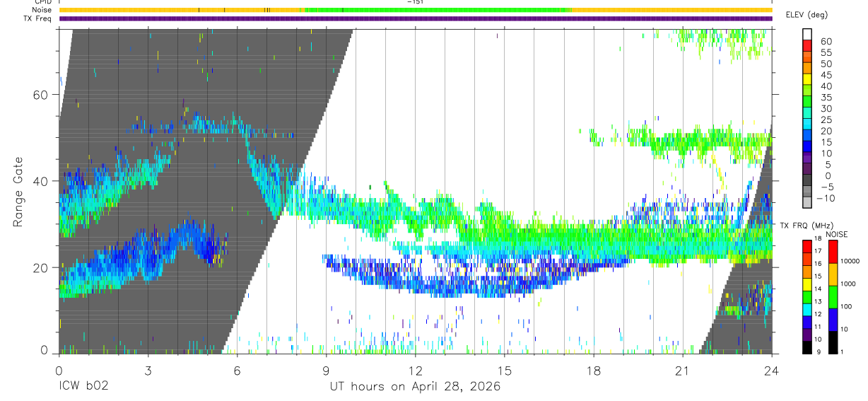Click the 1000 label on NOISE colorbar
Screen dimensions: 868x401
(x=847, y=284)
